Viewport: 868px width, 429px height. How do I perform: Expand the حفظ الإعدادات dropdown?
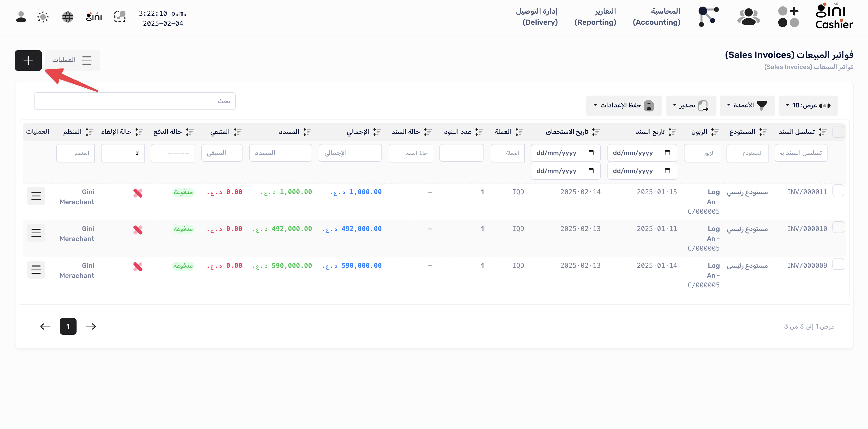pos(624,106)
